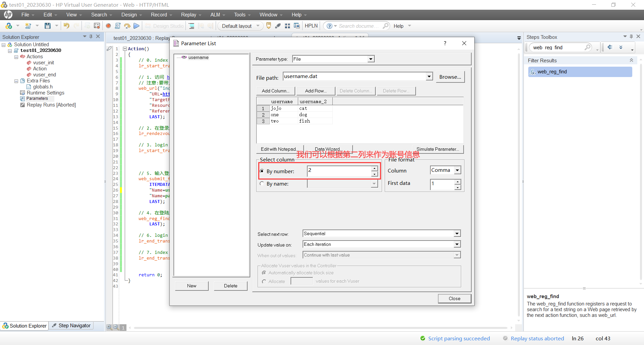Click the Compile script toolbar icon
The height and width of the screenshot is (345, 644).
[118, 26]
